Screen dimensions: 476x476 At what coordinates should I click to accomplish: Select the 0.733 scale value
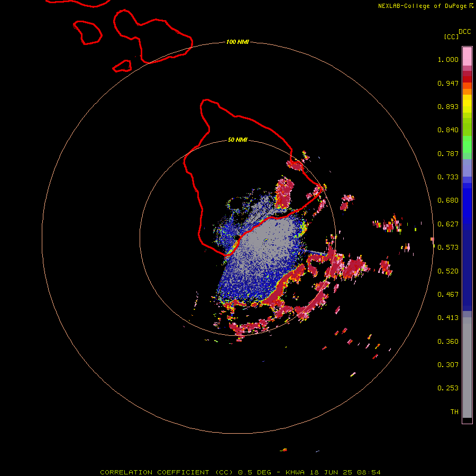point(448,177)
